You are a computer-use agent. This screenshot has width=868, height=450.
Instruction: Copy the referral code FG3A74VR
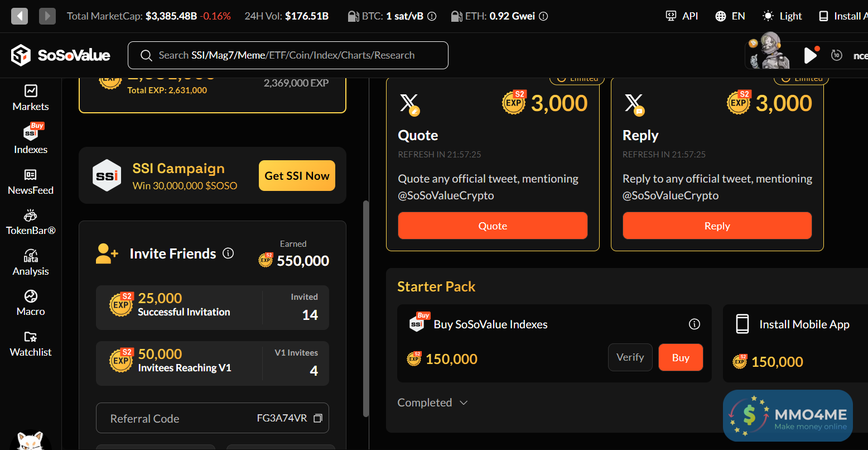coord(318,418)
